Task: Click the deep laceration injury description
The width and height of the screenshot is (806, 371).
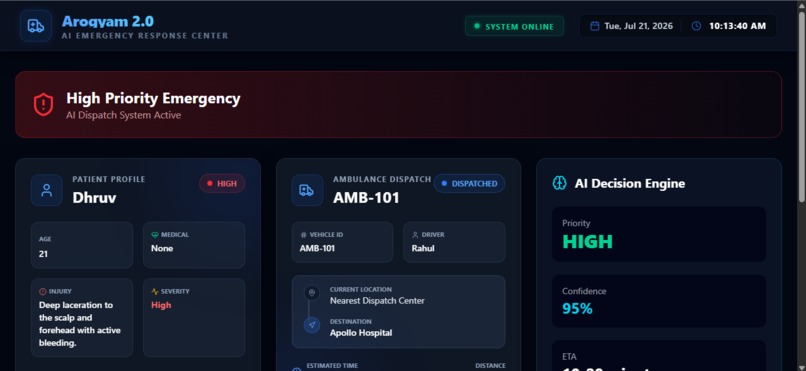Action: tap(80, 324)
